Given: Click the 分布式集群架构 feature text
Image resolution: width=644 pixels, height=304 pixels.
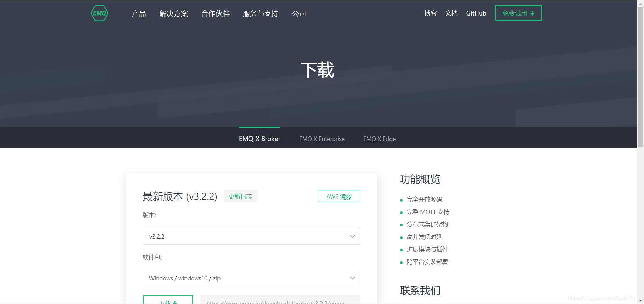Looking at the screenshot, I should coord(427,224).
